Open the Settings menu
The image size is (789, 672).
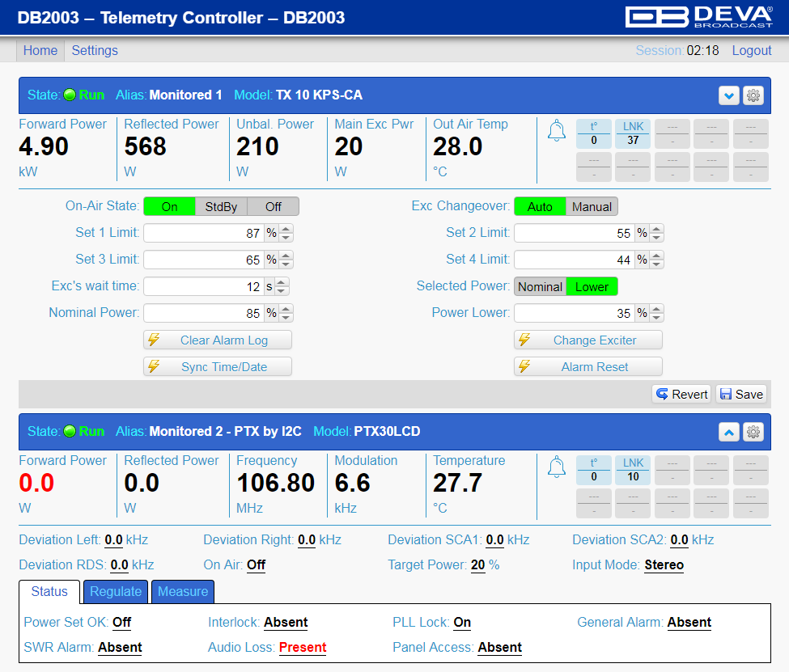click(x=95, y=51)
